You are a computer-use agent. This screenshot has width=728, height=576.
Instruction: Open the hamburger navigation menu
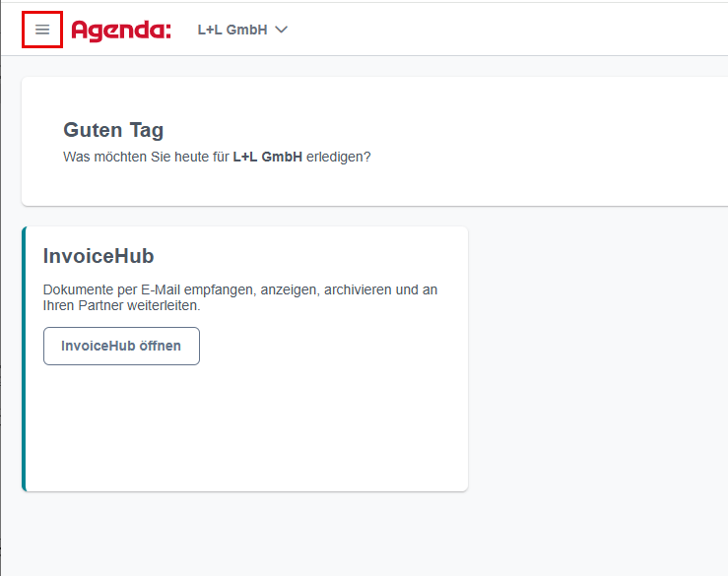42,30
